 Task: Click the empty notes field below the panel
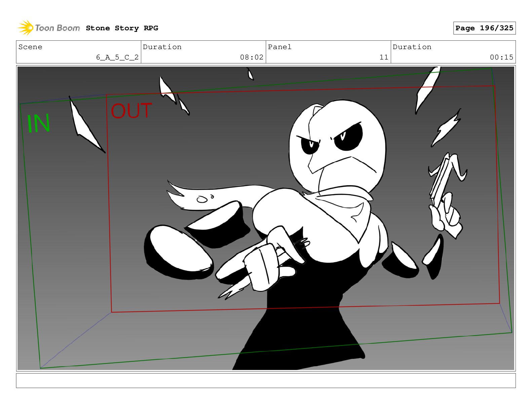266,380
